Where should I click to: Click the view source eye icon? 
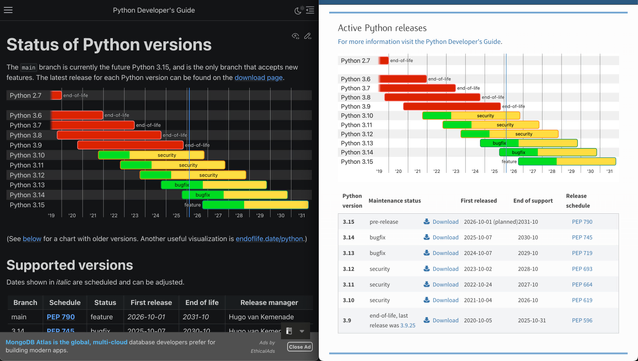pyautogui.click(x=295, y=36)
